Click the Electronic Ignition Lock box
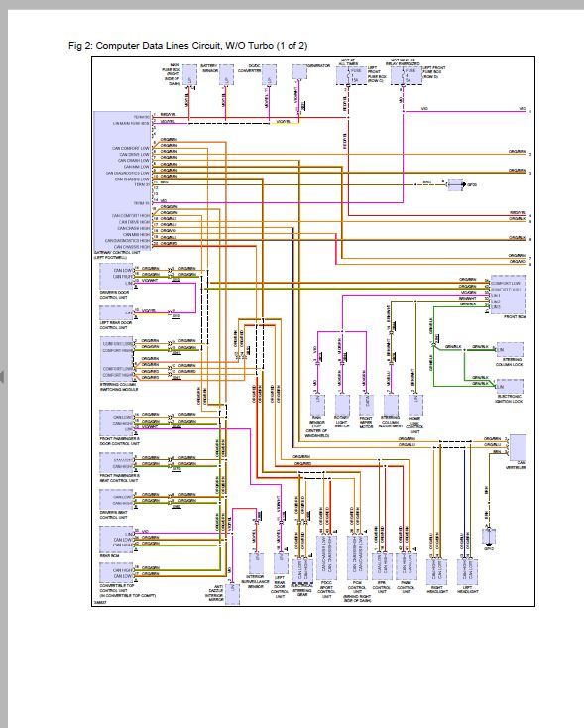This screenshot has width=584, height=728. coord(510,386)
